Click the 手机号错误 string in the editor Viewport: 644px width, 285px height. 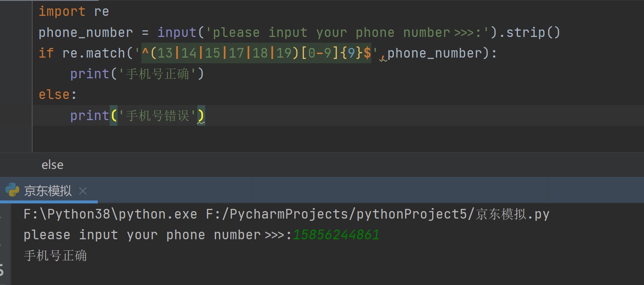pos(158,116)
